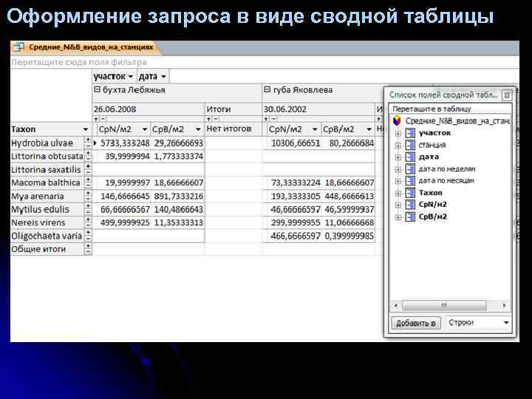This screenshot has width=532, height=399.
Task: Select the участок field icon in list
Action: (x=410, y=133)
